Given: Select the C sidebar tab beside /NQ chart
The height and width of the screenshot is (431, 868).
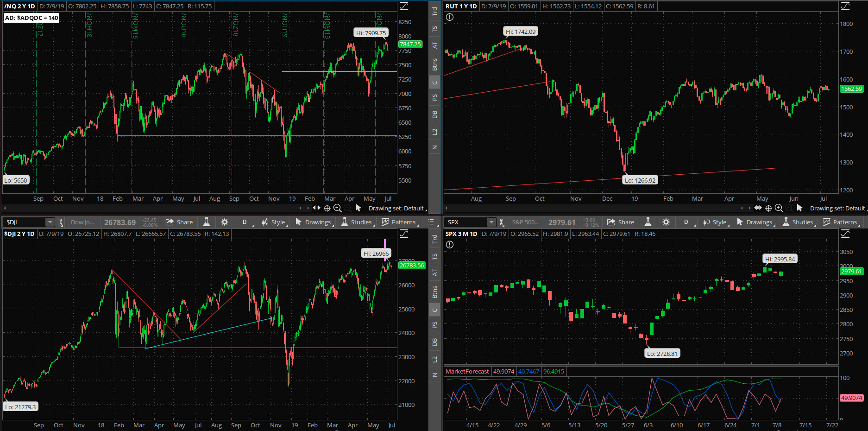Looking at the screenshot, I should click(434, 83).
